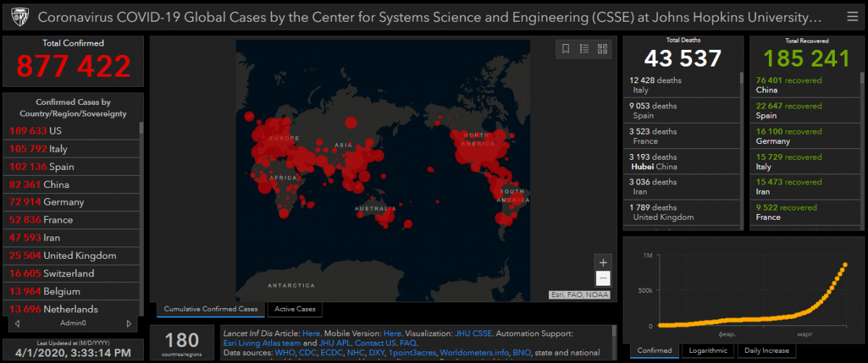
Task: Go to previous Admin level arrow
Action: pyautogui.click(x=18, y=323)
